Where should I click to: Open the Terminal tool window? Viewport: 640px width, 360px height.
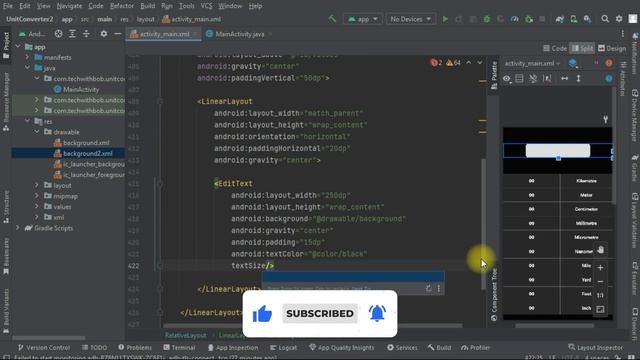[x=179, y=347]
